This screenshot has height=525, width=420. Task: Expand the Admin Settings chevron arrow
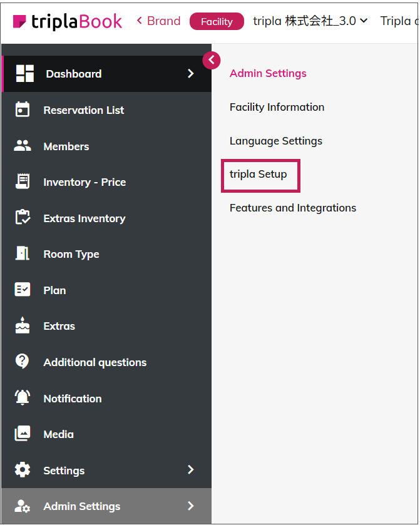(191, 506)
